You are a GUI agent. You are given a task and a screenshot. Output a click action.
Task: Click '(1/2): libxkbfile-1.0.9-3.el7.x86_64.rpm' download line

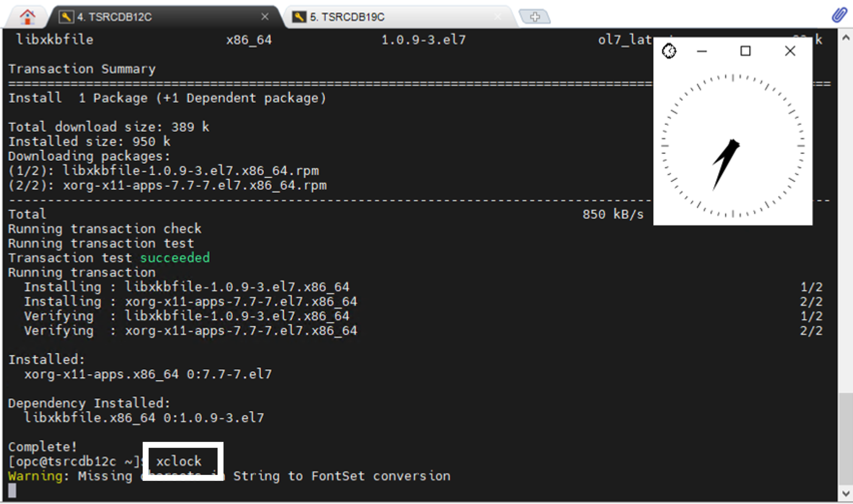pos(163,171)
